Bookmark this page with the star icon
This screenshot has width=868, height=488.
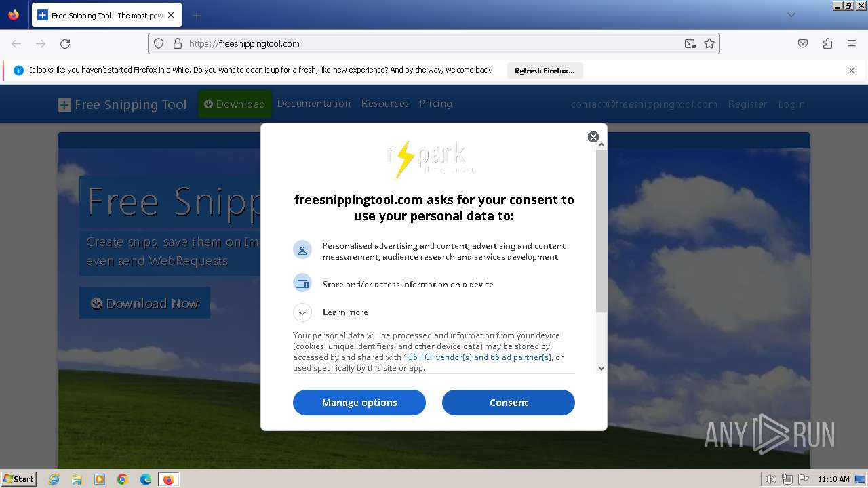point(709,43)
